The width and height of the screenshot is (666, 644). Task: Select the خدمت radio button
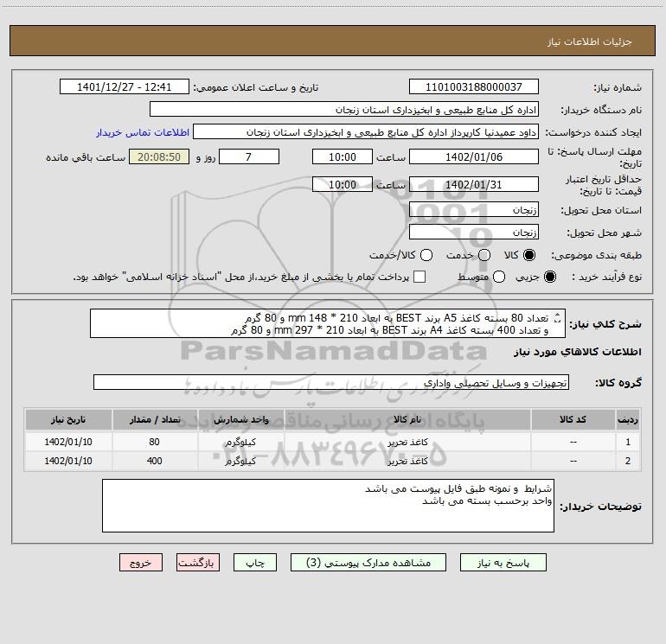click(484, 255)
